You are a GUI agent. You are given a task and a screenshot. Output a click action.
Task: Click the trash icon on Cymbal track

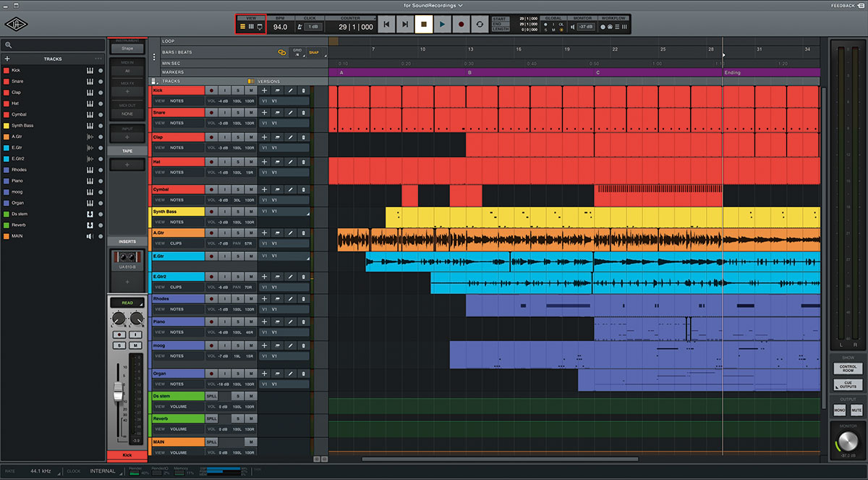pyautogui.click(x=303, y=190)
